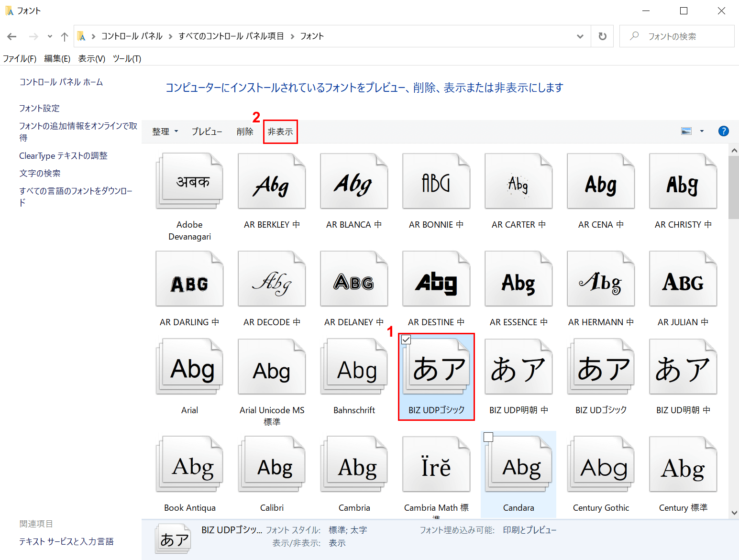Select the AR HERMANN font icon

[x=601, y=279]
